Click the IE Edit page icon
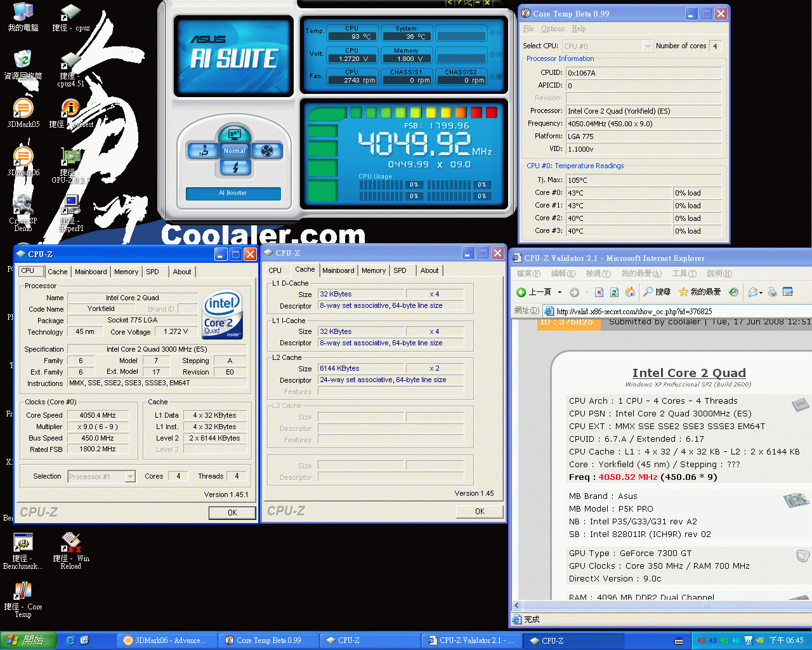Screen dimensions: 812x650 coord(788,292)
